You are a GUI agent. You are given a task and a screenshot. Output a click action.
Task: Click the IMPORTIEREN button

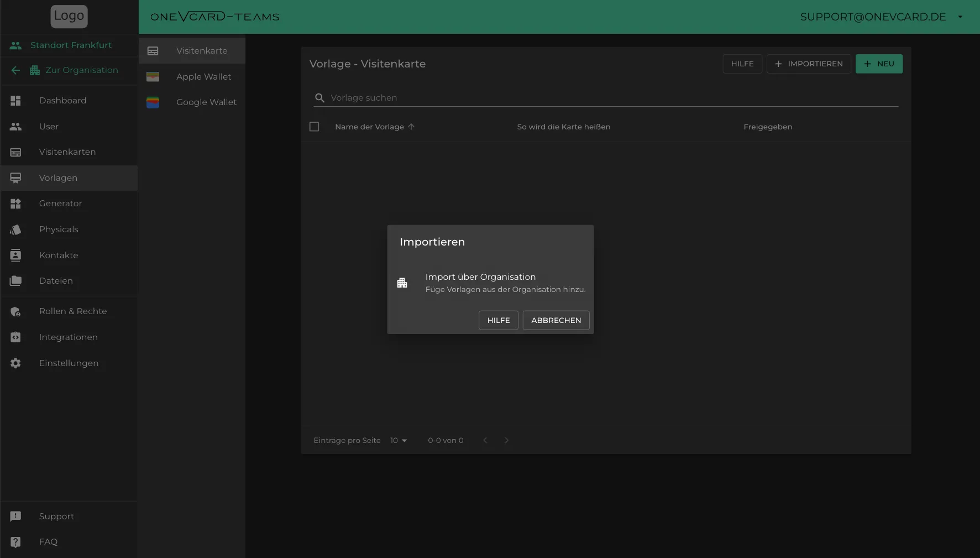coord(809,64)
